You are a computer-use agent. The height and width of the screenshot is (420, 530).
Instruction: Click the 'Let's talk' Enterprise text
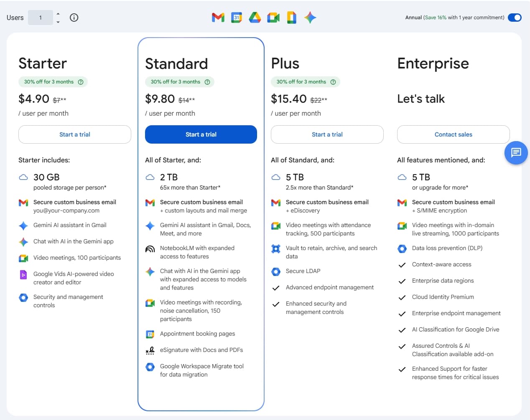(x=421, y=99)
